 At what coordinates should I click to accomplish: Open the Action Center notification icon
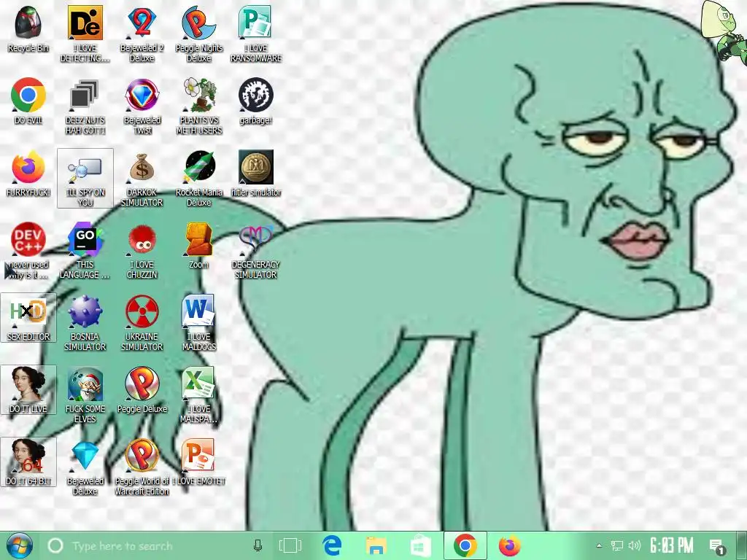click(717, 547)
